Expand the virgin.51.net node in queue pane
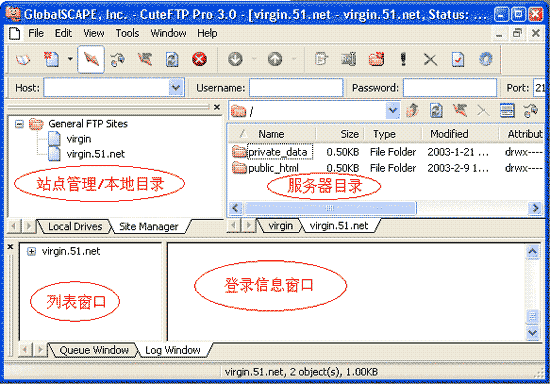550x384 pixels. point(31,251)
